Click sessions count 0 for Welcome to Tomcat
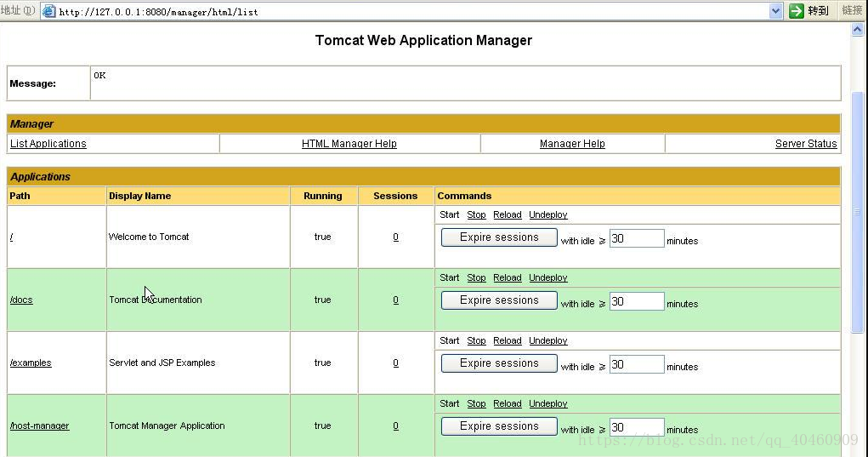The width and height of the screenshot is (868, 457). coord(396,237)
